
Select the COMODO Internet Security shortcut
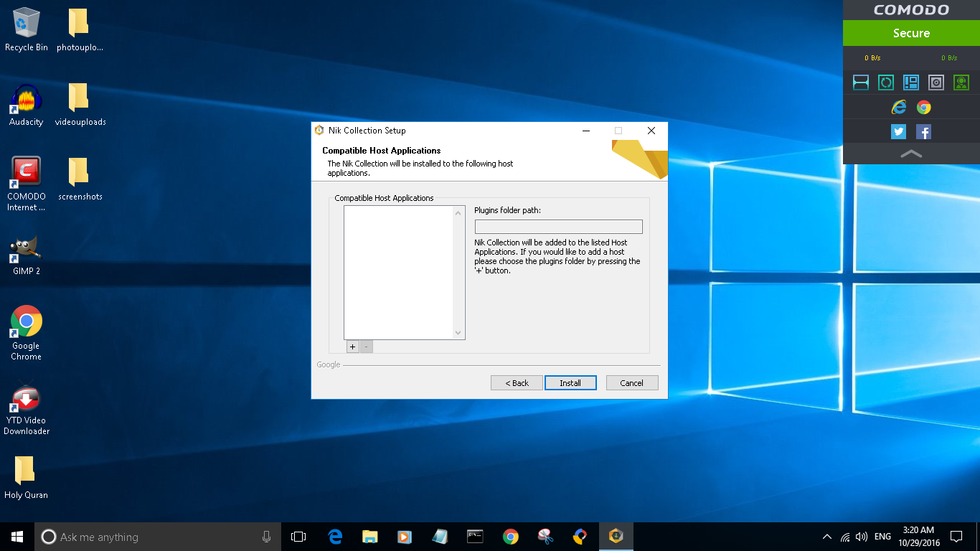27,184
